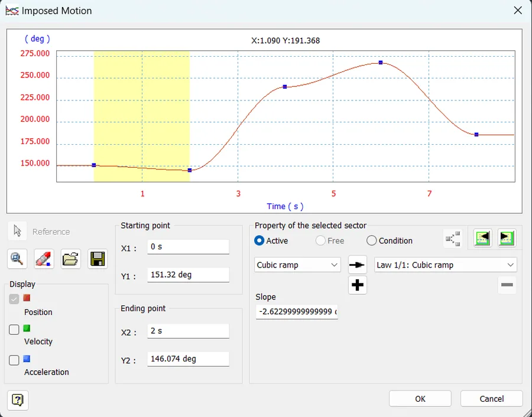Select the Free radio button
Viewport: 532px width, 417px height.
(x=320, y=241)
